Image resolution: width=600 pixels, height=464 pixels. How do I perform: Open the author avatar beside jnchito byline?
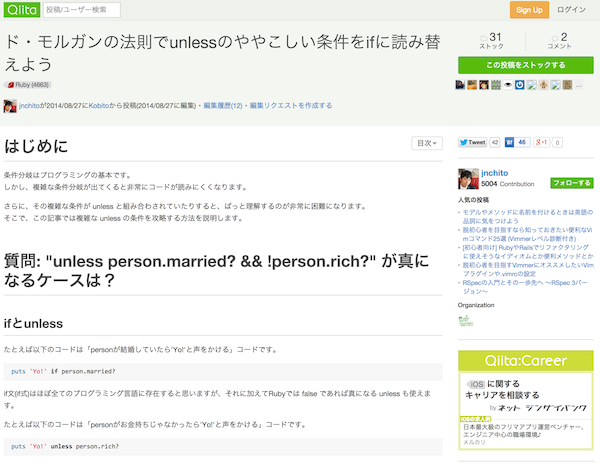click(x=10, y=106)
